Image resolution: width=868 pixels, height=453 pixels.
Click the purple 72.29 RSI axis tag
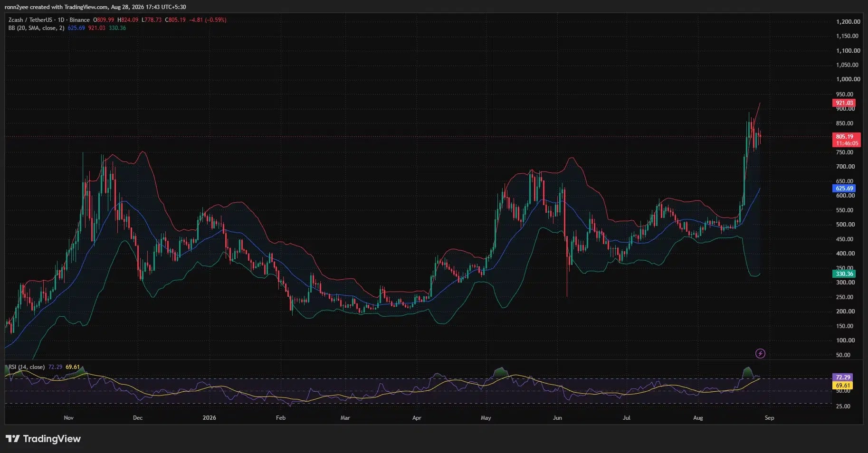pyautogui.click(x=843, y=377)
